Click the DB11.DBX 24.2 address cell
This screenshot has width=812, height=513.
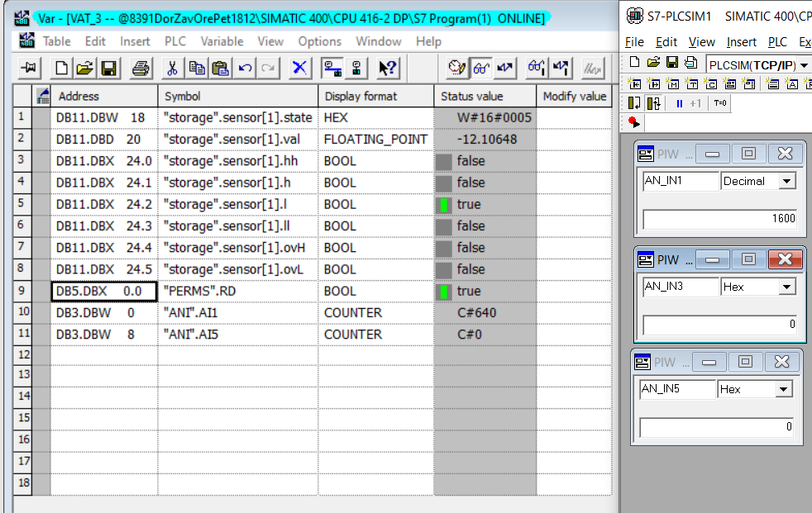[x=104, y=204]
